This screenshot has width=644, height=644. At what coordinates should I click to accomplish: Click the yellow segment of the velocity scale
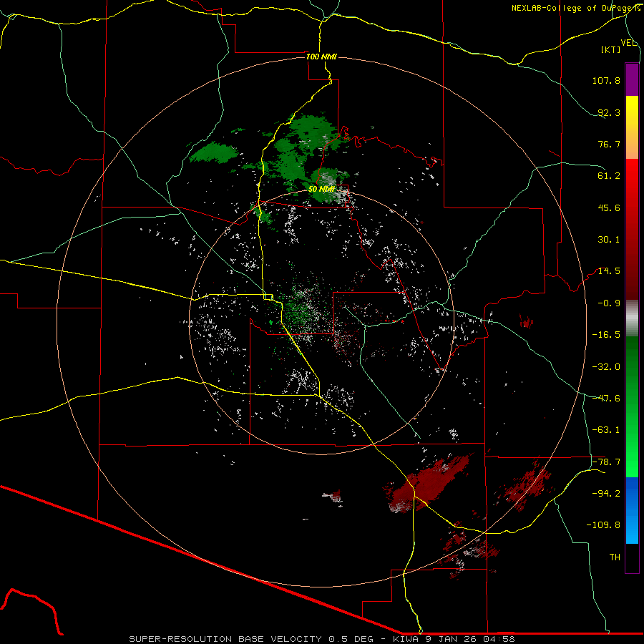(x=632, y=127)
